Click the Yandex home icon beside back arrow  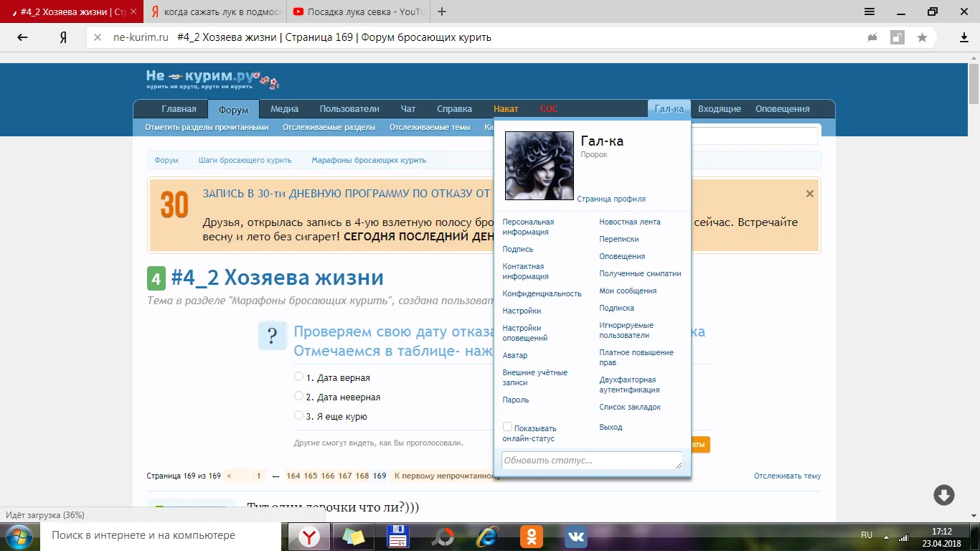(x=63, y=37)
